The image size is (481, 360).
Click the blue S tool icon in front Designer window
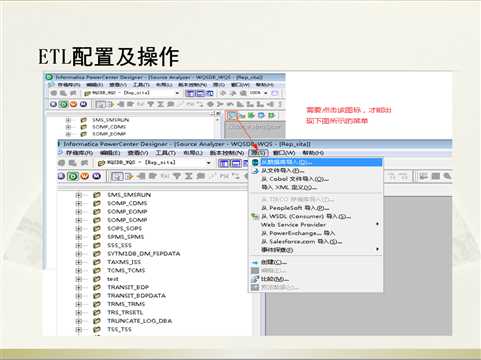point(61,176)
